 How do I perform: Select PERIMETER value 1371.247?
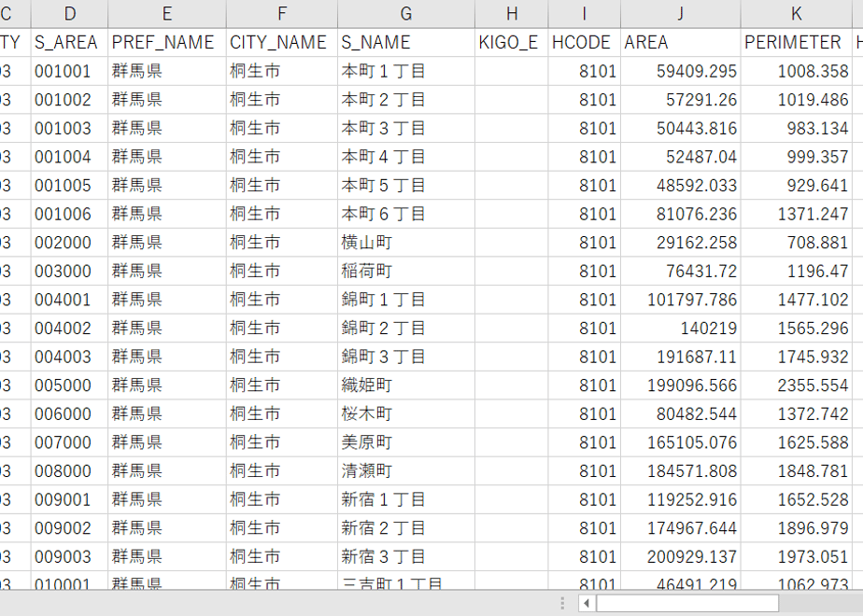[x=796, y=214]
